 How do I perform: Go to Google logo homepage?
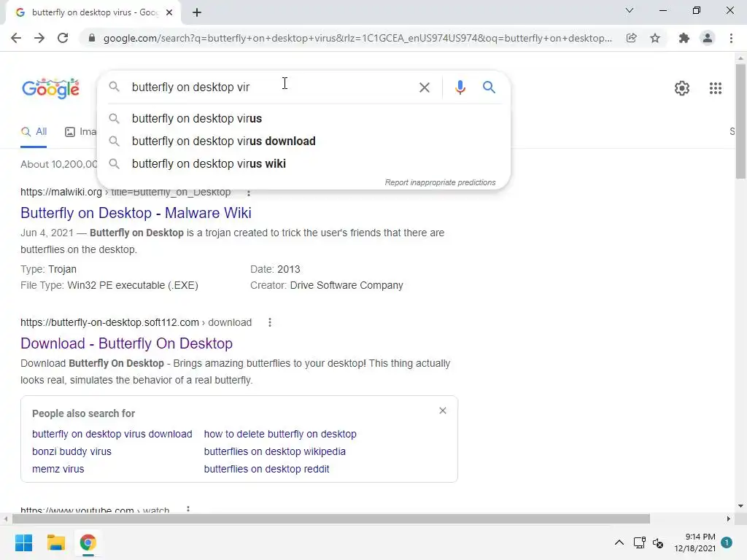(50, 88)
